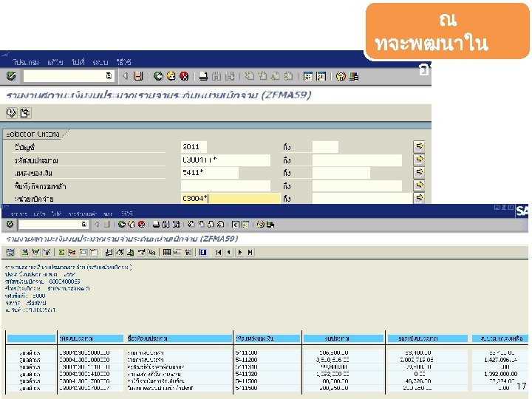Click Print icon in report results toolbar
Screen dimensions: 532x399
pyautogui.click(x=156, y=225)
